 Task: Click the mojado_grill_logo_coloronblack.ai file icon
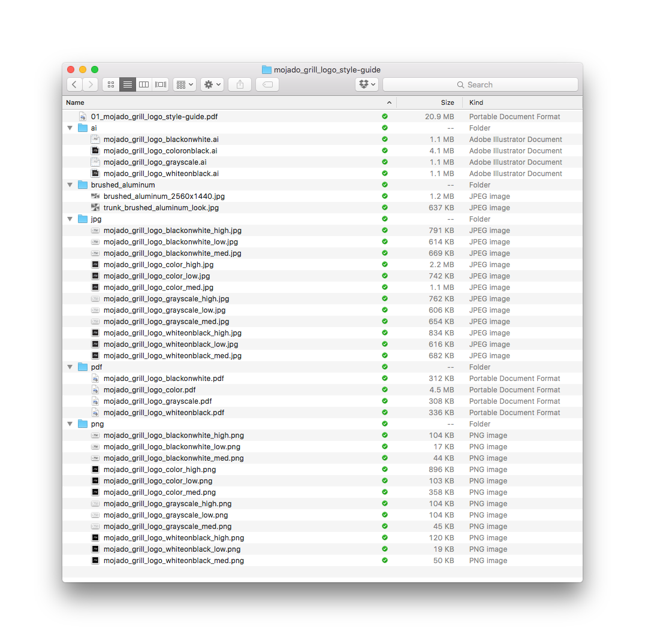tap(95, 151)
